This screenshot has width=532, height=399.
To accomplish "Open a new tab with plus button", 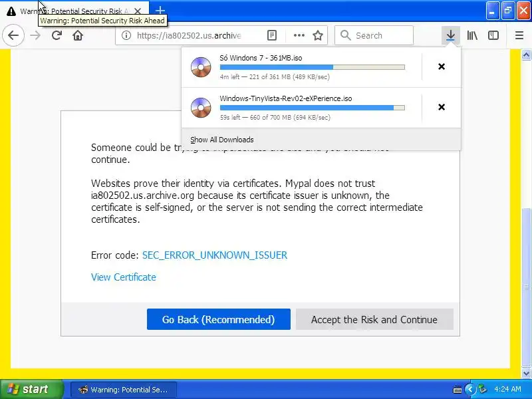I will [x=160, y=11].
